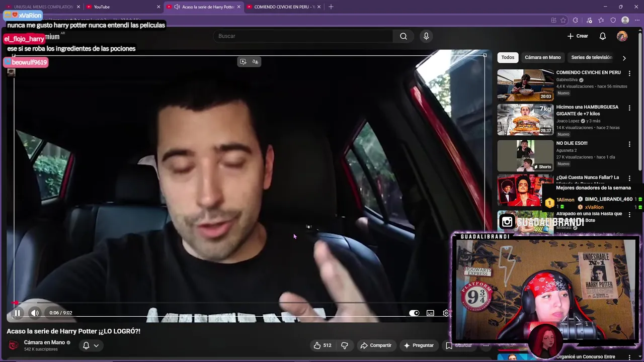
Task: Open GabinoSilva channel under ceviche video
Action: 567,80
